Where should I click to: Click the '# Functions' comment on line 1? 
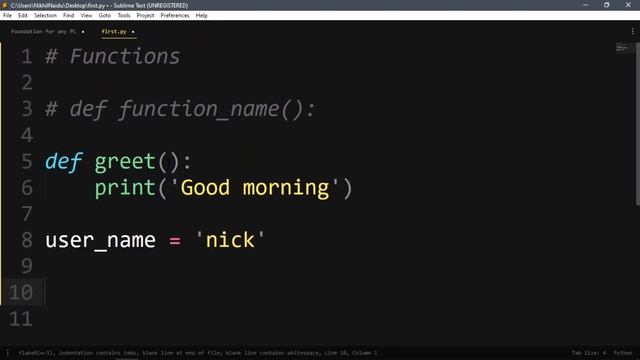(x=113, y=56)
